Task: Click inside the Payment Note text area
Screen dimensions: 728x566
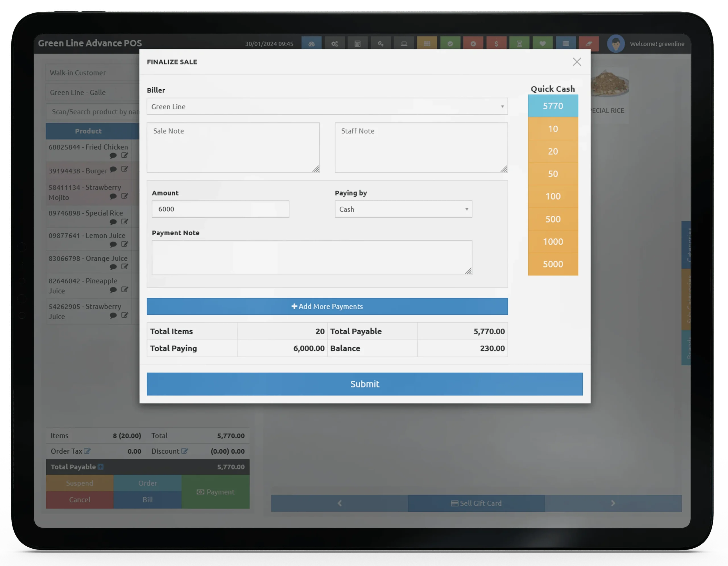Action: pos(311,257)
